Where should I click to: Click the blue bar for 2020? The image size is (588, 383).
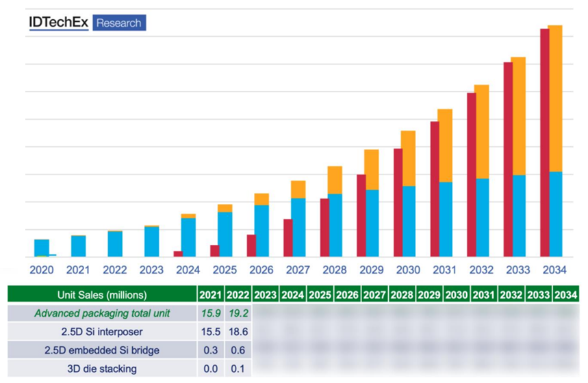point(42,248)
